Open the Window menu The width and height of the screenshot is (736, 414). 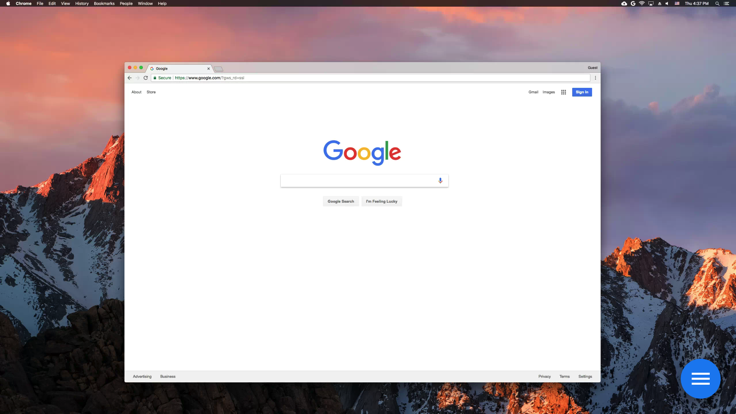click(x=145, y=3)
